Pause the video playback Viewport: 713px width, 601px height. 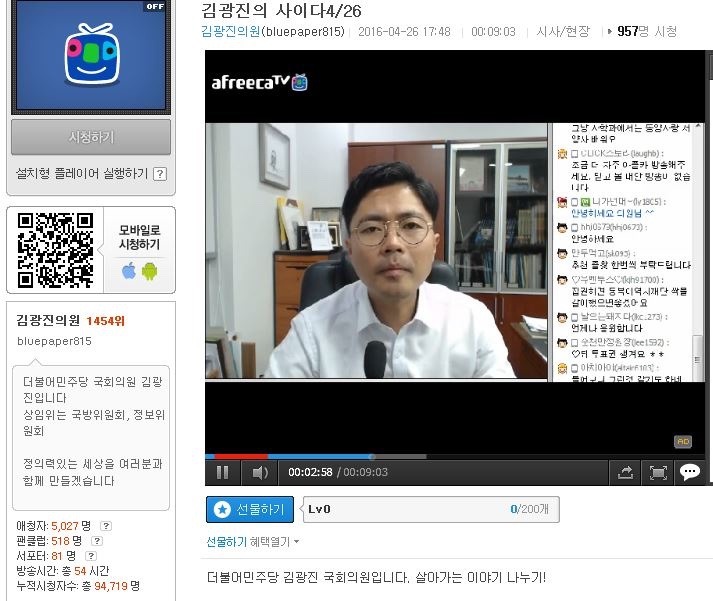[223, 472]
